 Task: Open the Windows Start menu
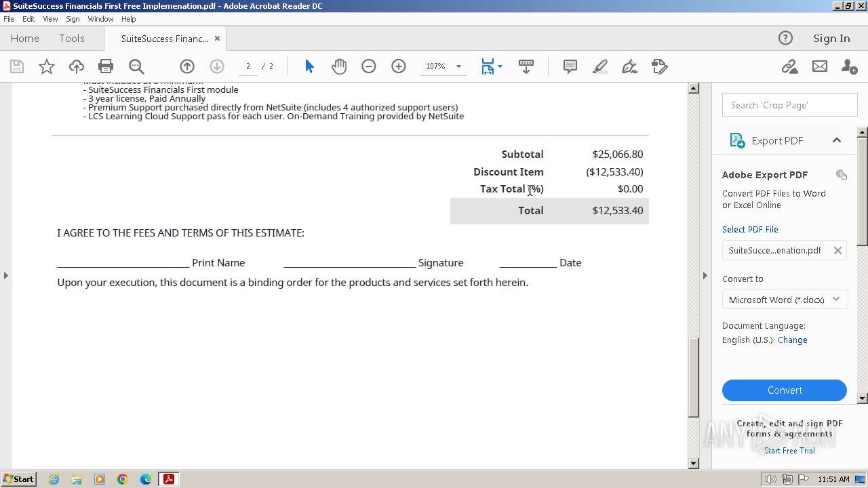[19, 479]
